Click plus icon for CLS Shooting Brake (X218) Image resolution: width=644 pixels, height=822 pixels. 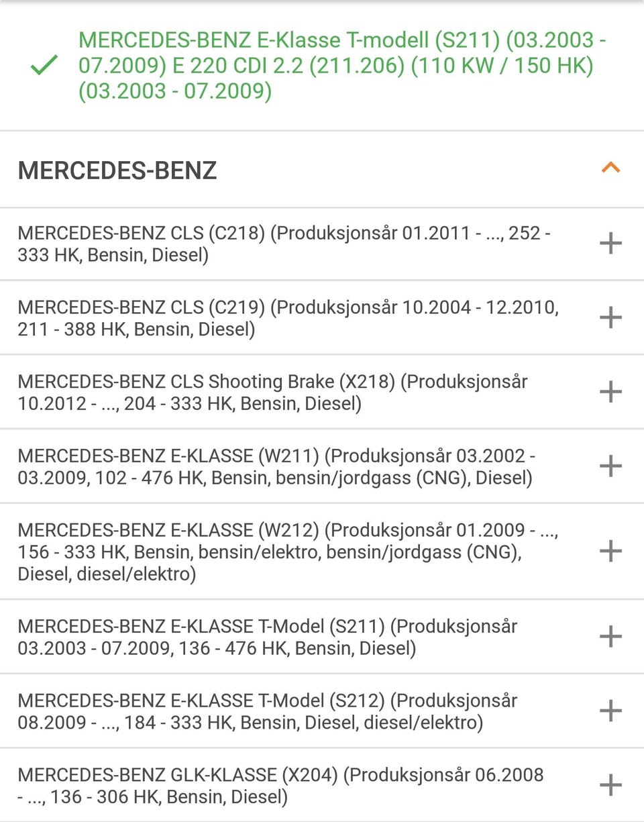coord(610,392)
